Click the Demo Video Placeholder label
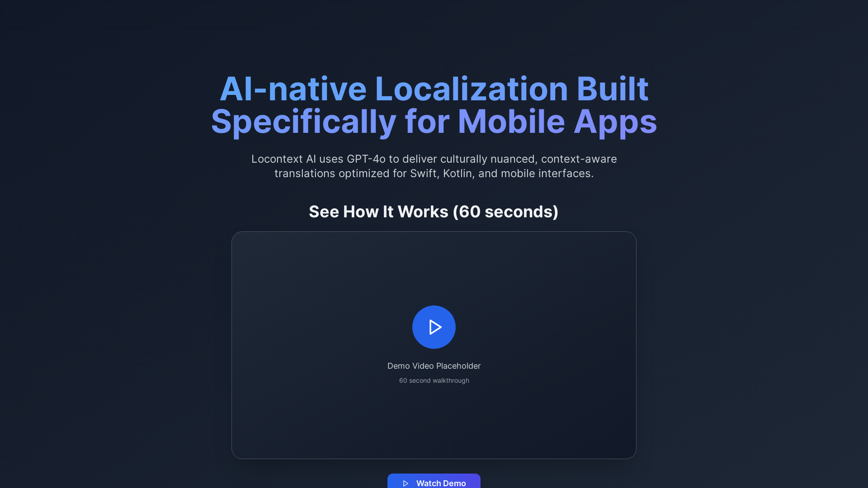This screenshot has height=488, width=868. click(434, 366)
